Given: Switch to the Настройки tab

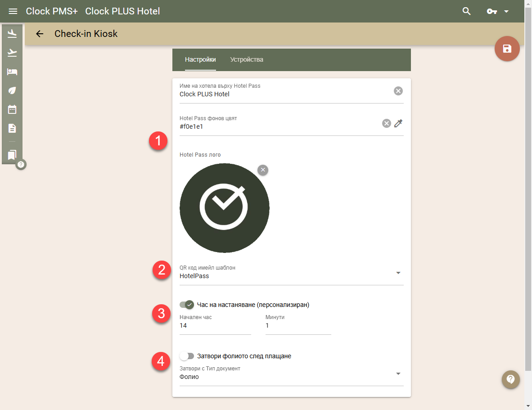Looking at the screenshot, I should pos(200,59).
